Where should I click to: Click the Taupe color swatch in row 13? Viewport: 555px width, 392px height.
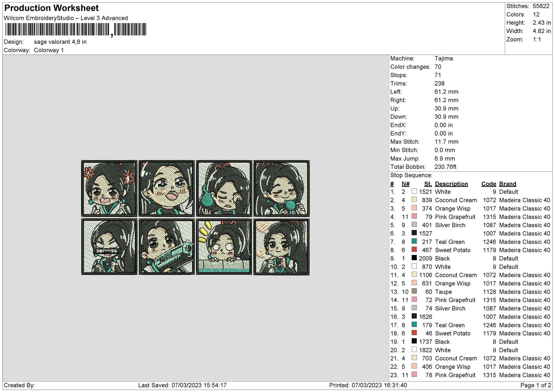[414, 291]
